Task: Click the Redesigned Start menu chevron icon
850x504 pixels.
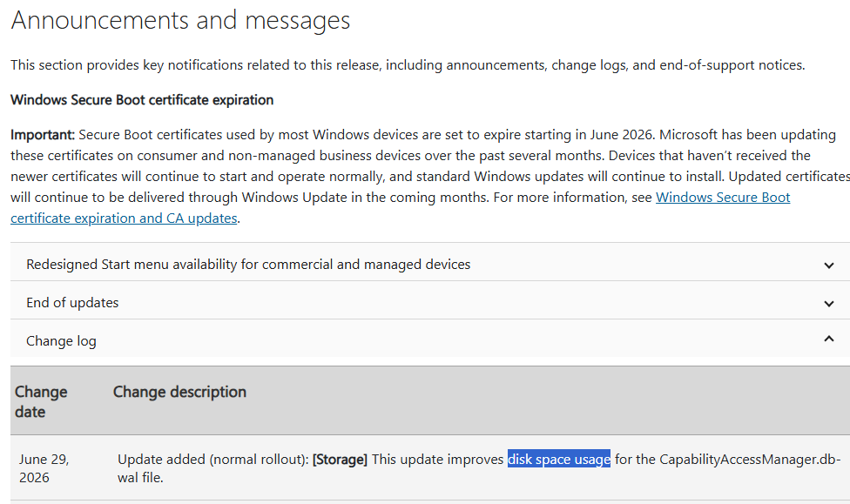Action: (x=828, y=265)
